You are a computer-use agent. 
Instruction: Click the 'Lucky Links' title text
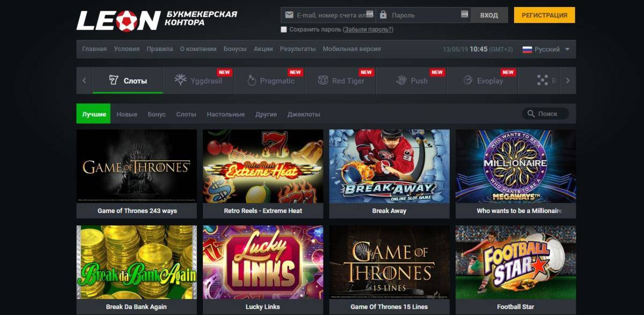263,307
